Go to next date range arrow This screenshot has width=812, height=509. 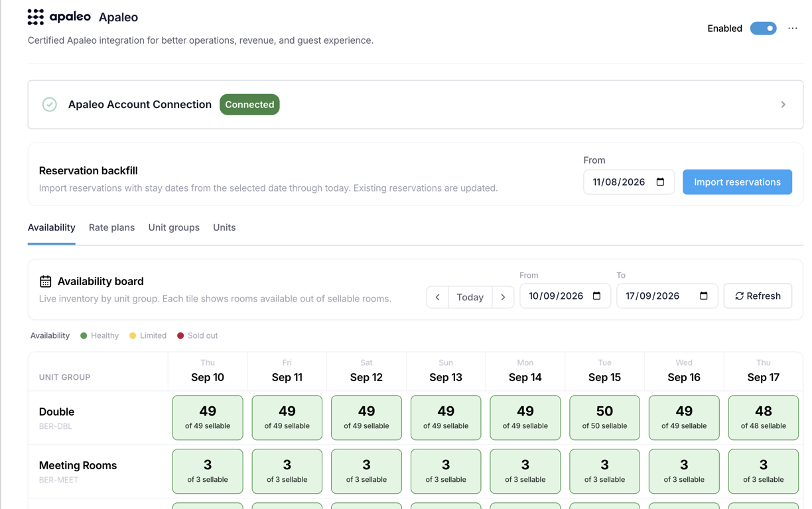[503, 297]
